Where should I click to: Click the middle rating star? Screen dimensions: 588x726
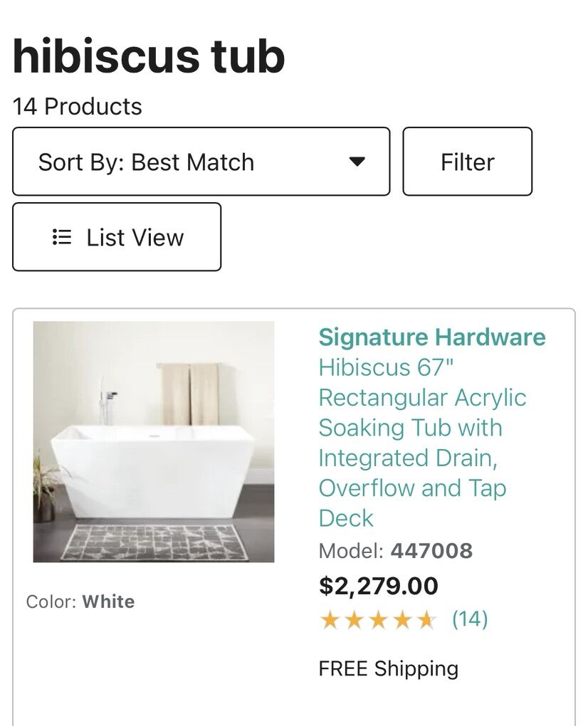(378, 620)
